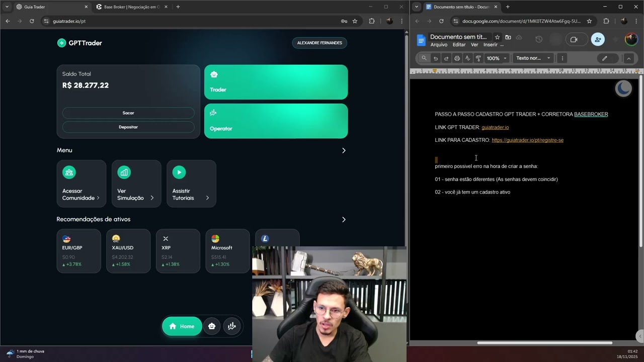
Task: Open the 100% zoom dropdown in Docs
Action: point(497,58)
